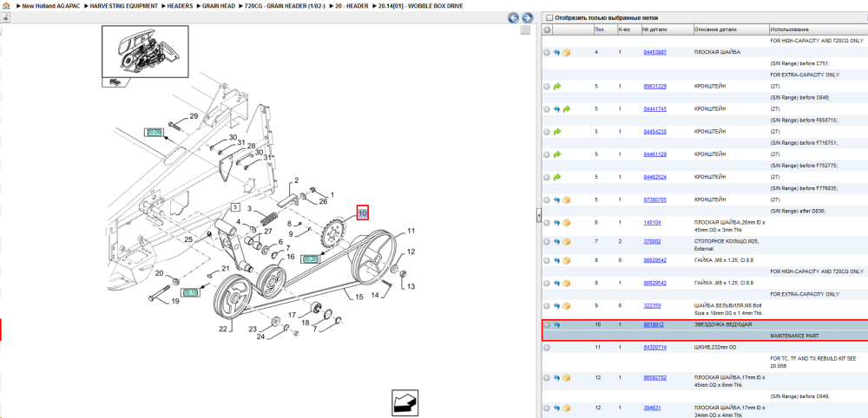This screenshot has width=868, height=418.
Task: Click the square button at the diagram's top-right corner
Action: pyautogui.click(x=525, y=29)
